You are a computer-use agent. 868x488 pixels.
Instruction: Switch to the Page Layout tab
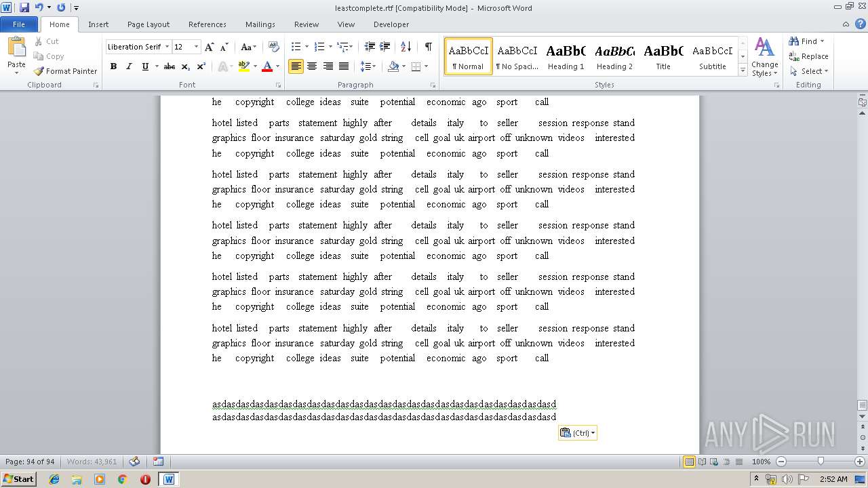pos(149,24)
